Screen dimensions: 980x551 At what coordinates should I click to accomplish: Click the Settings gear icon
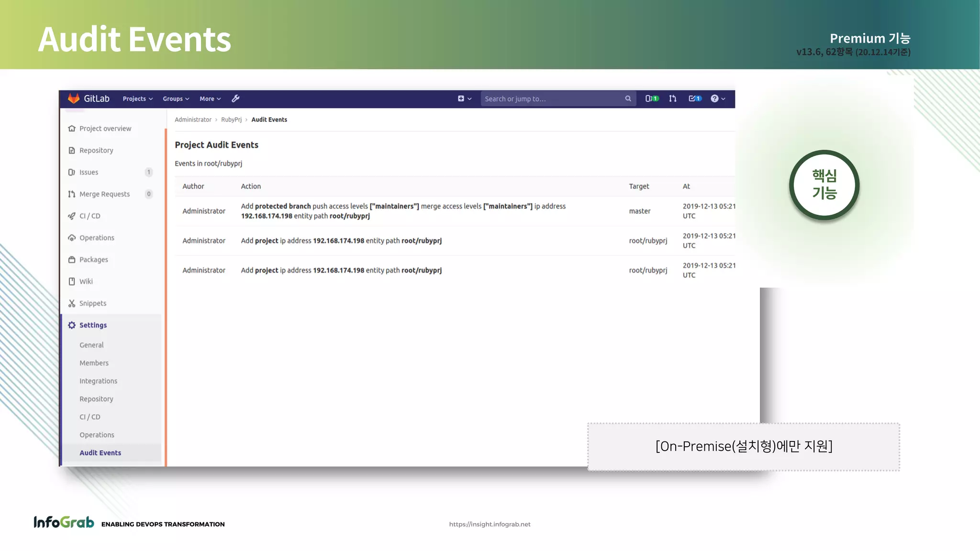[x=72, y=325]
